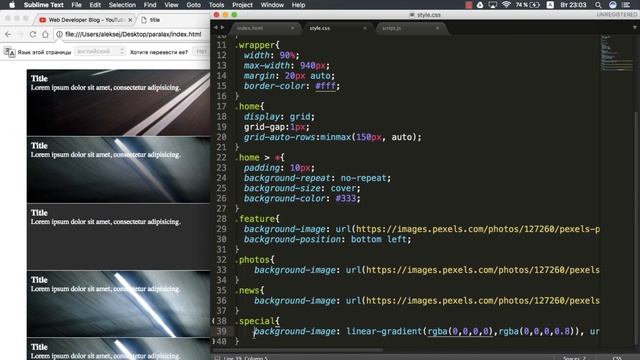This screenshot has height=360, width=640.
Task: Open the View menu
Action: pyautogui.click(x=171, y=5)
